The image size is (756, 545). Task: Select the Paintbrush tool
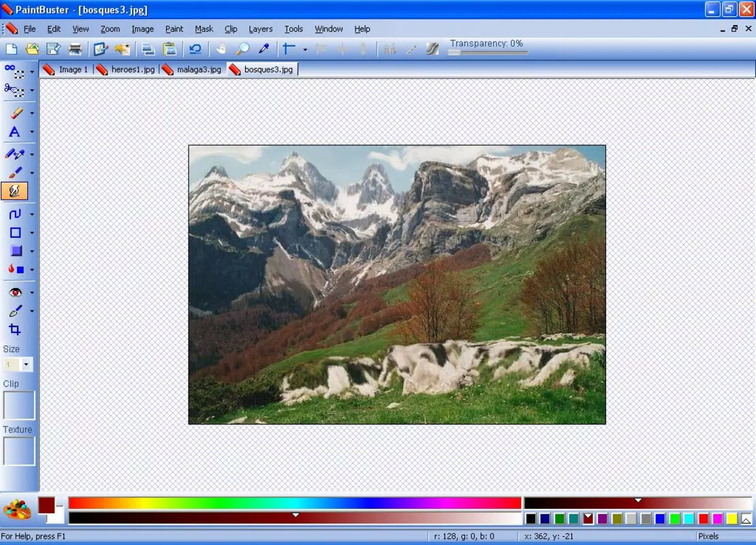pyautogui.click(x=14, y=172)
